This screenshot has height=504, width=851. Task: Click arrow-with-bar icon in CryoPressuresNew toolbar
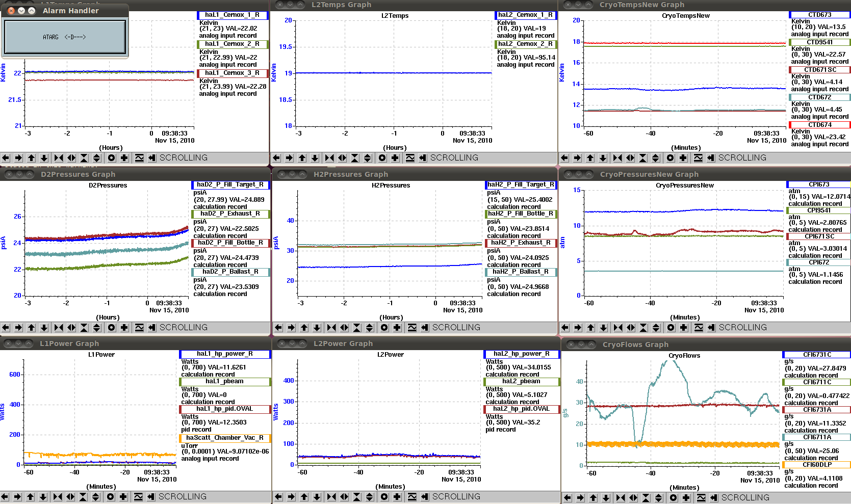[x=711, y=328]
